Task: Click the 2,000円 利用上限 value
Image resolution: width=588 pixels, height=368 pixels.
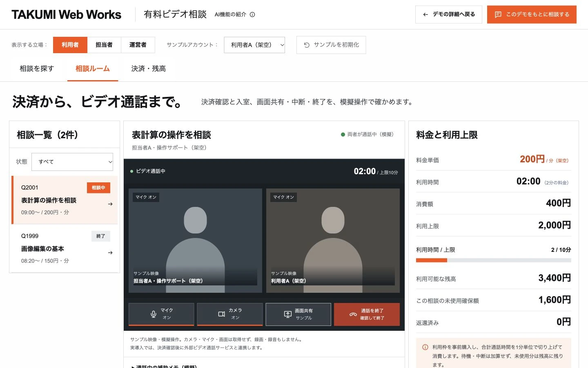Action: tap(555, 225)
